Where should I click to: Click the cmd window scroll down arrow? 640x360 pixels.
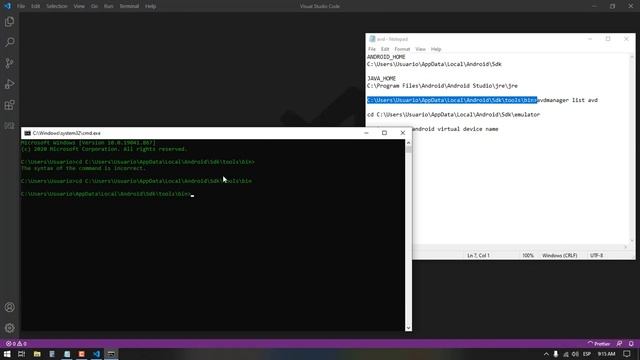point(408,328)
